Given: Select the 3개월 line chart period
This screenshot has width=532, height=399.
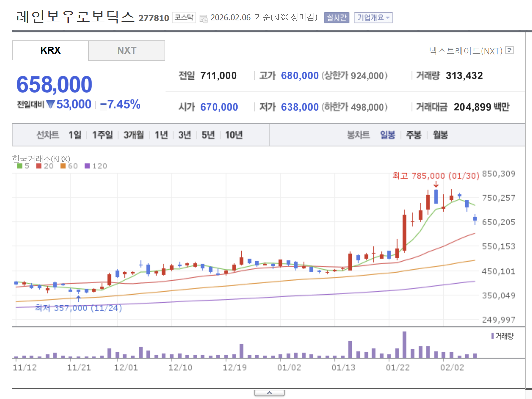Looking at the screenshot, I should coord(134,135).
